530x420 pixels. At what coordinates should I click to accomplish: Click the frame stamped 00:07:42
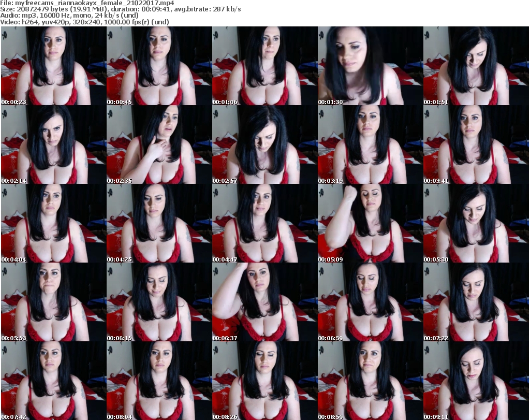coord(53,381)
